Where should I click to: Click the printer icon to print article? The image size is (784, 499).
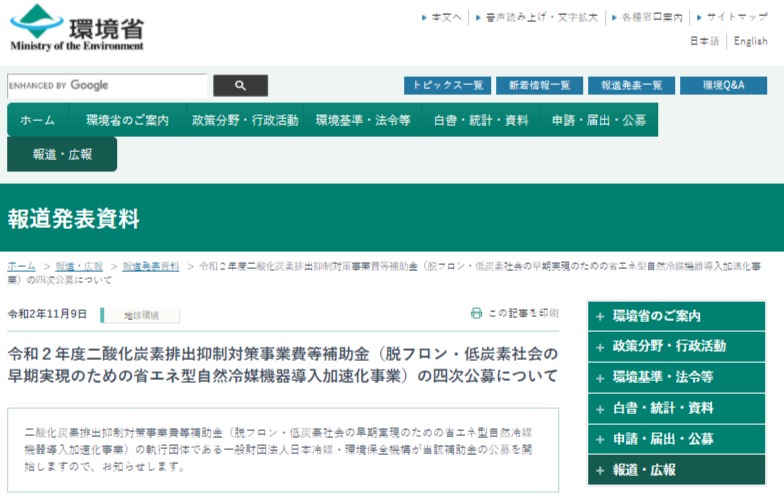tap(477, 313)
